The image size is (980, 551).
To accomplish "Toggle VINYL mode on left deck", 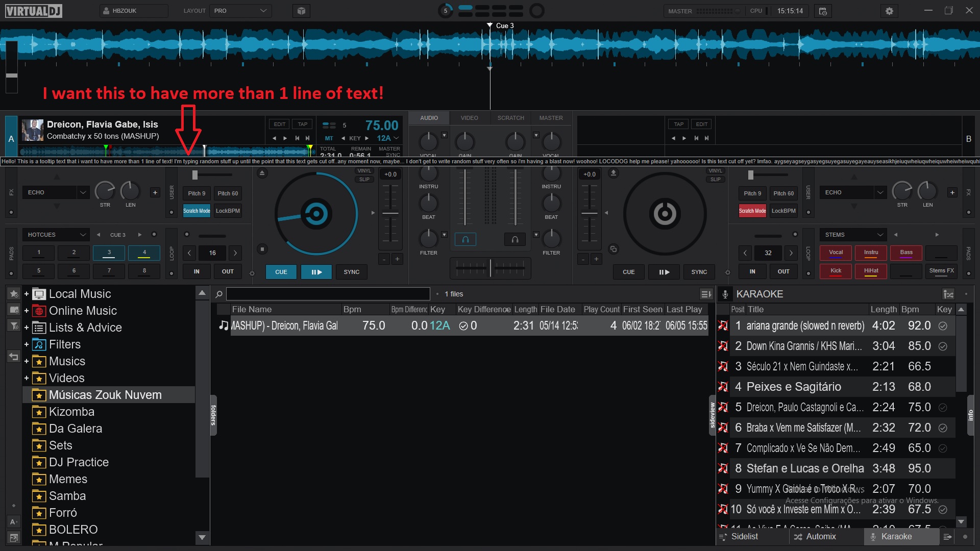I will click(x=364, y=171).
